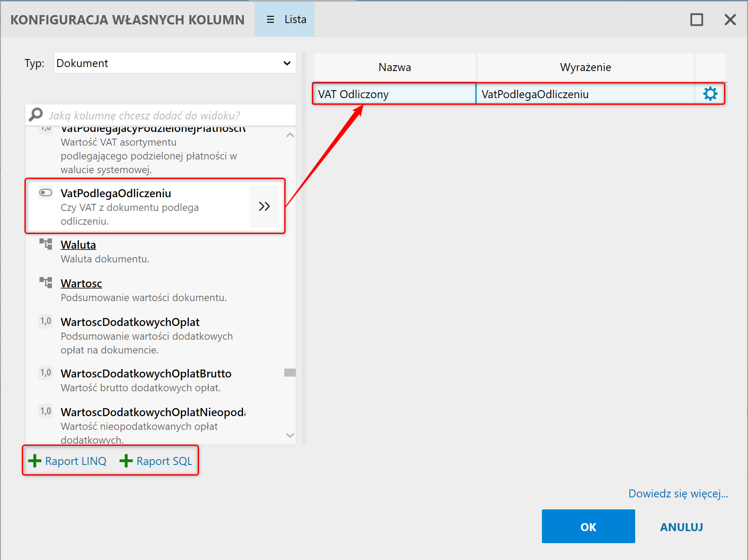Screen dimensions: 748x560
Task: Click the gear icon for VAT Odliczony
Action: click(x=710, y=94)
